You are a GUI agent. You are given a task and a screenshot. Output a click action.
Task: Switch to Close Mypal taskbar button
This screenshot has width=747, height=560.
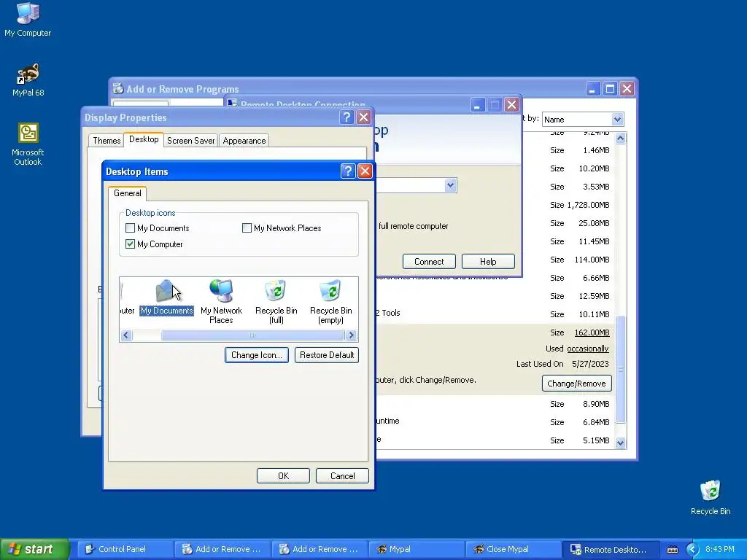tap(513, 549)
